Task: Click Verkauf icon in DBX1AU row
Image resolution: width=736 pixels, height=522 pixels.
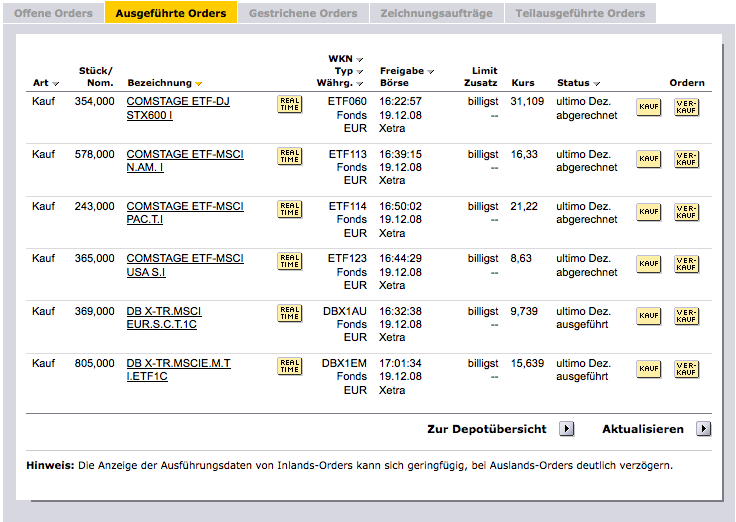Action: 686,316
